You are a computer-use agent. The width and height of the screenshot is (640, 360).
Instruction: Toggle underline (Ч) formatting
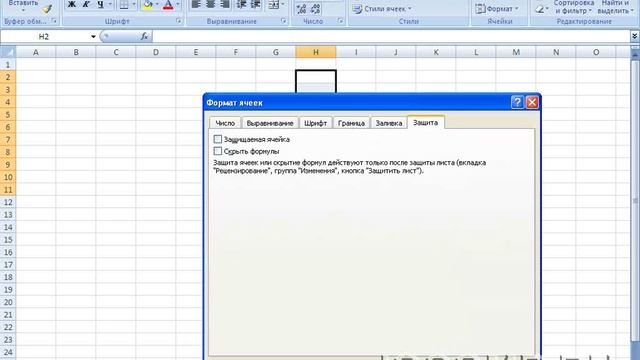100,4
